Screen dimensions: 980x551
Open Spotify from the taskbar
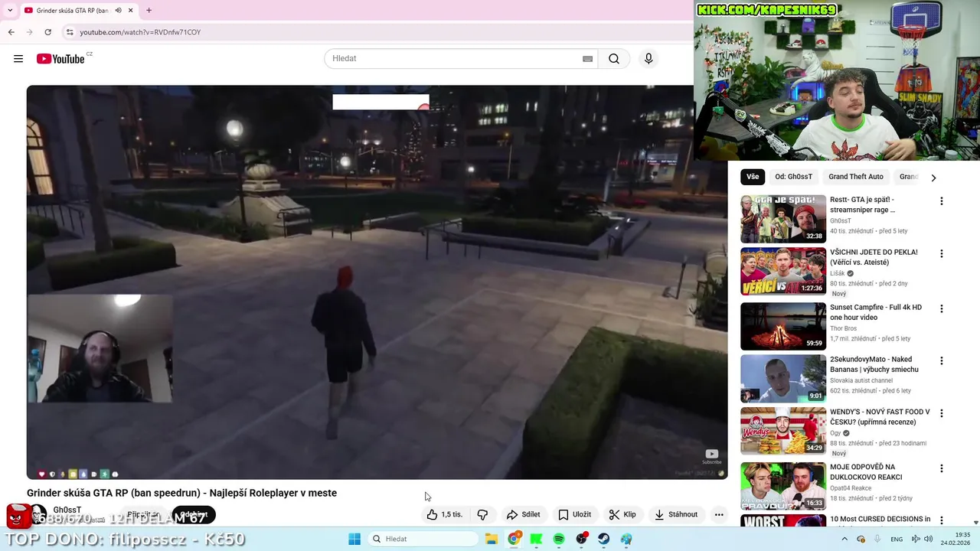(559, 539)
